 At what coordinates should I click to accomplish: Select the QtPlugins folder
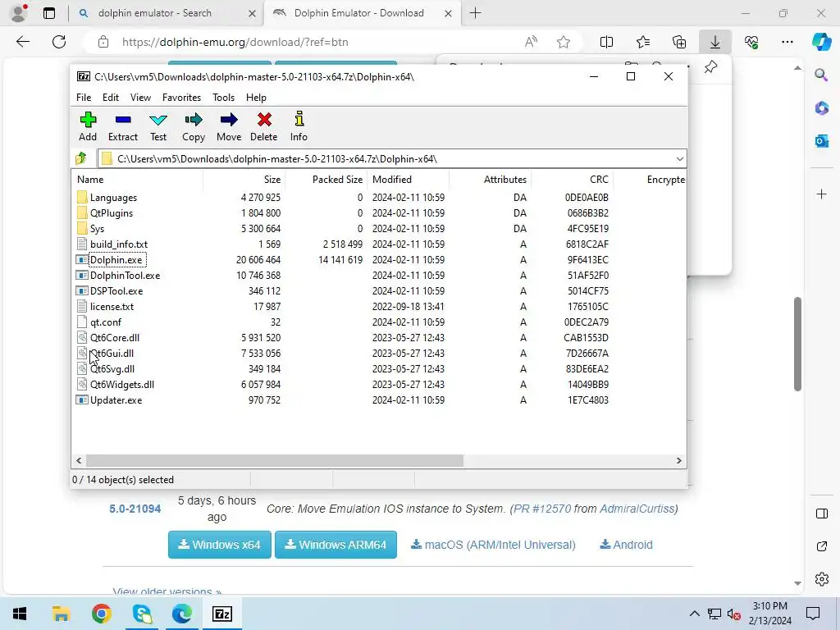coord(111,213)
